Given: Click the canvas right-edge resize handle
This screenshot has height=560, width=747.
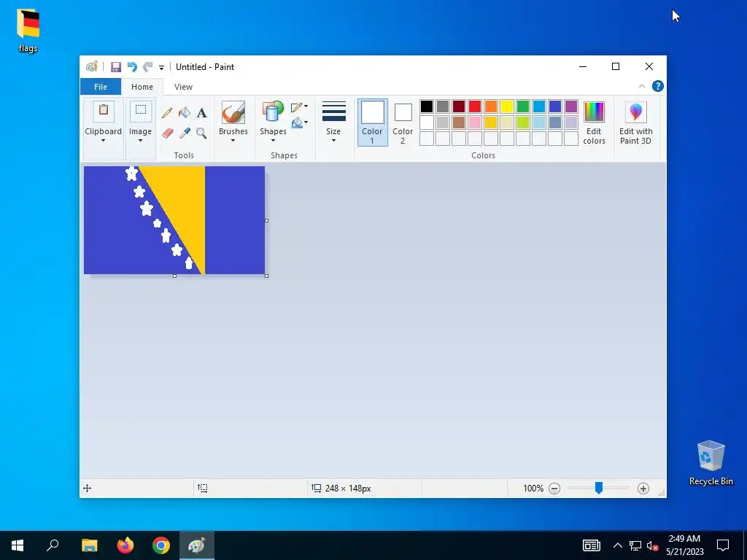Looking at the screenshot, I should [267, 220].
